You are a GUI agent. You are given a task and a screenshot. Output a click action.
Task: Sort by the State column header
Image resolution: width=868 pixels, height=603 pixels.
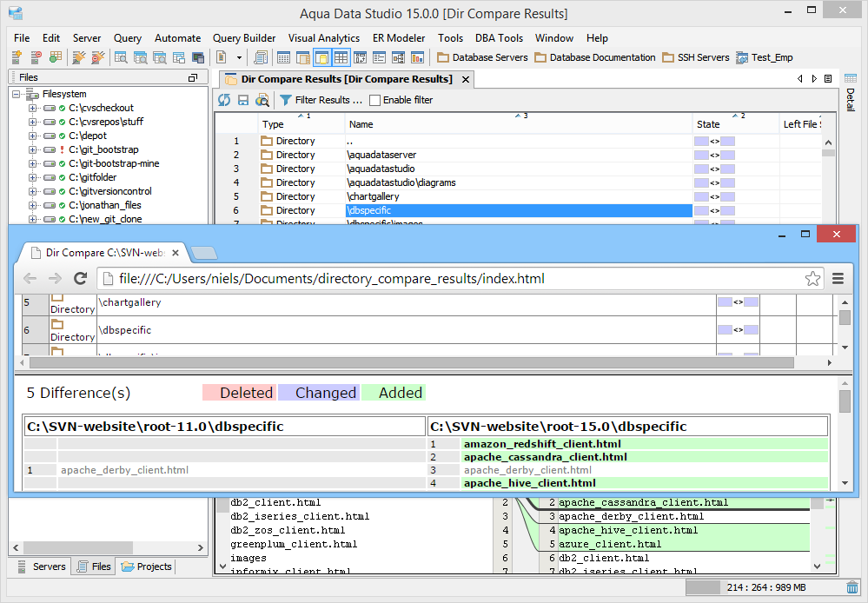(x=708, y=124)
